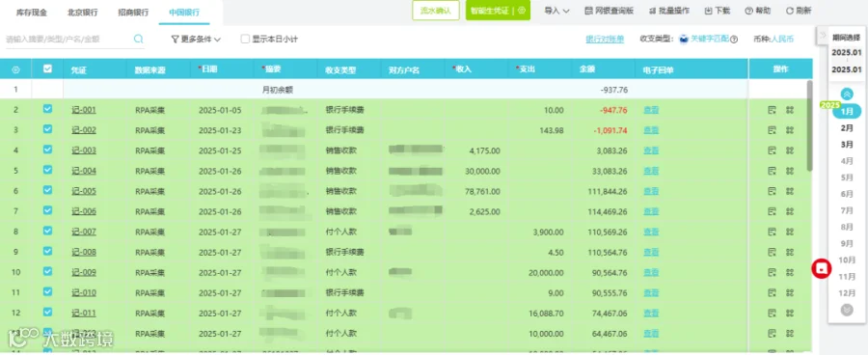Click the 下载 button
Viewport: 868px width, 355px height.
coord(717,11)
